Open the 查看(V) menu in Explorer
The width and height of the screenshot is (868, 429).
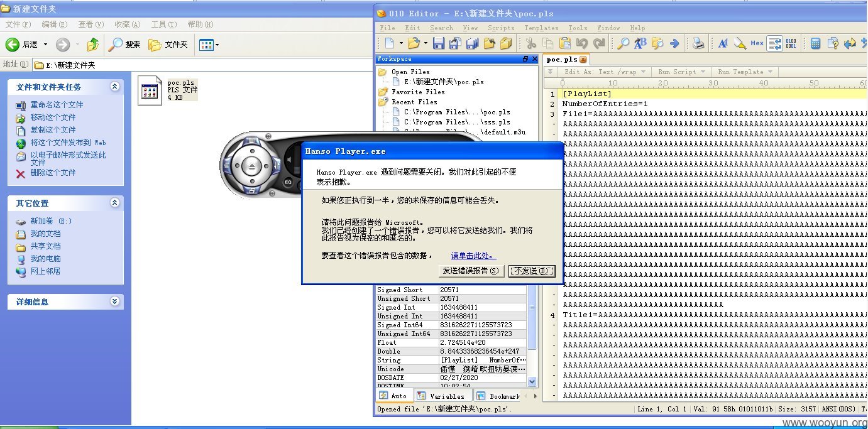(91, 24)
